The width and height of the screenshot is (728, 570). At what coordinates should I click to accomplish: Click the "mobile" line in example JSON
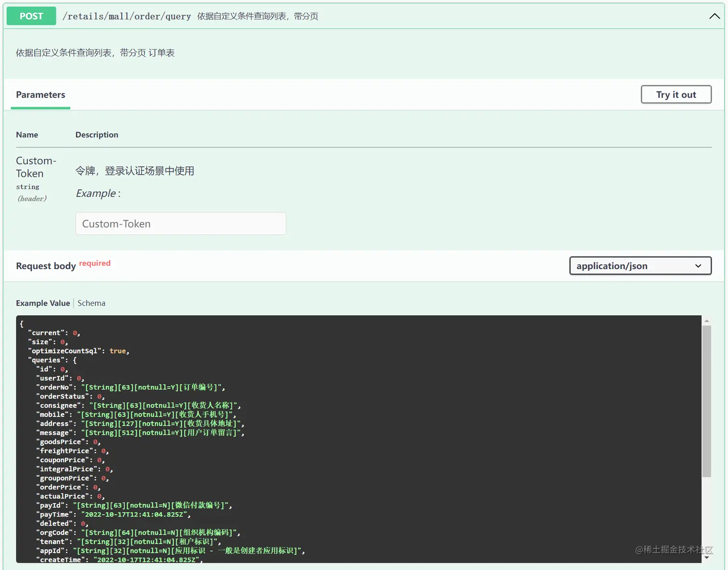coord(136,415)
